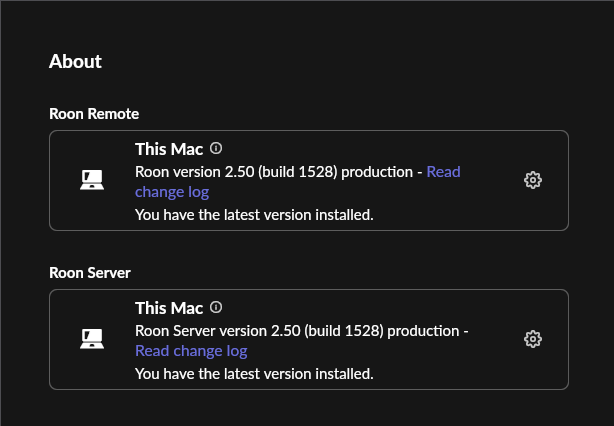614x426 pixels.
Task: Click the Roon Server section label
Action: pyautogui.click(x=90, y=273)
